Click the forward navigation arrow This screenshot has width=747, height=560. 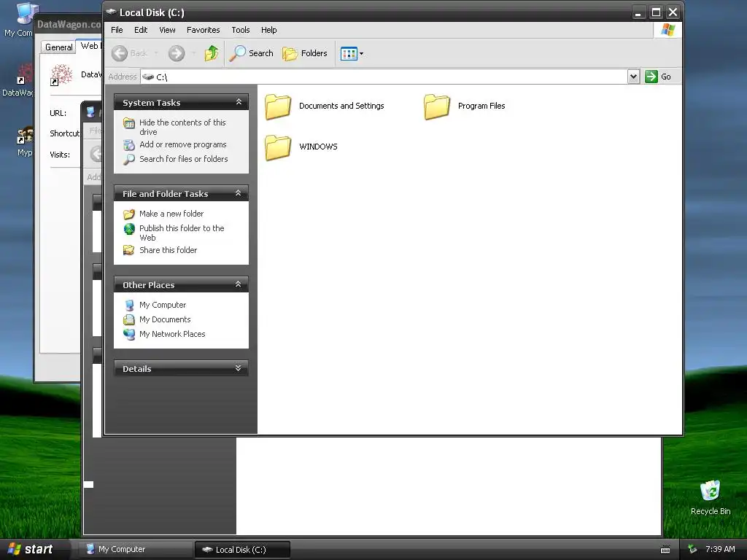[x=177, y=52]
